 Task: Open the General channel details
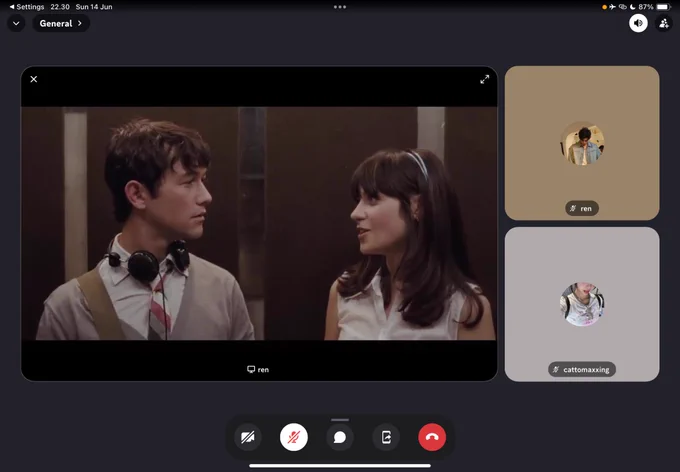[x=61, y=23]
